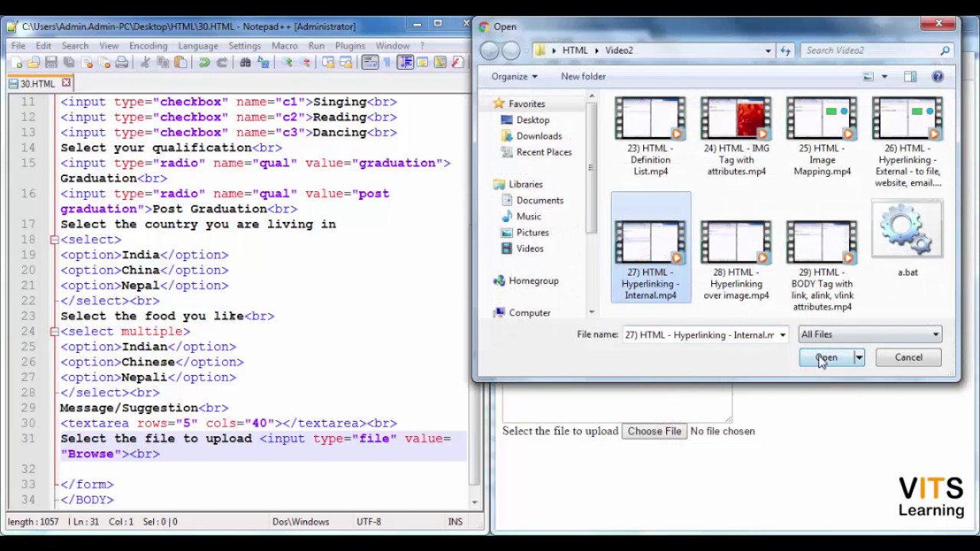Click the Redo arrow icon
Viewport: 980px width, 551px height.
click(x=221, y=63)
